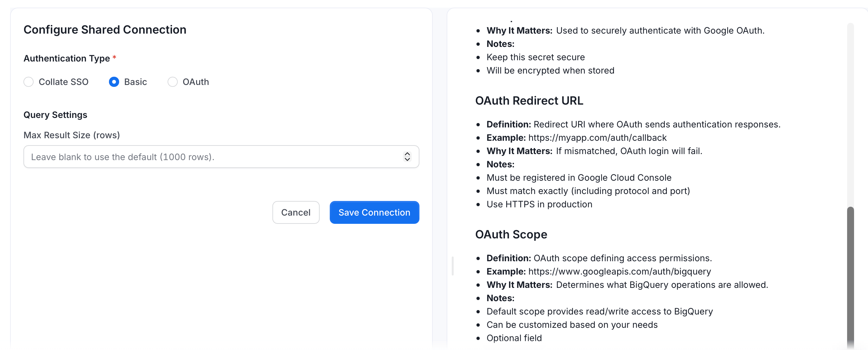Click the Max Result Size (rows) label
The height and width of the screenshot is (350, 868).
coord(72,135)
